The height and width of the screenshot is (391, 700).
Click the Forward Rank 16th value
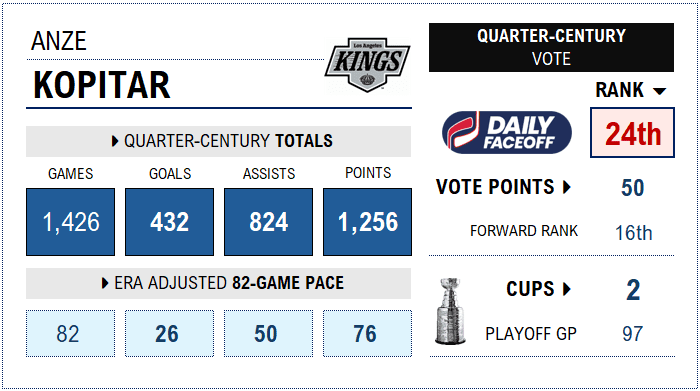(633, 233)
